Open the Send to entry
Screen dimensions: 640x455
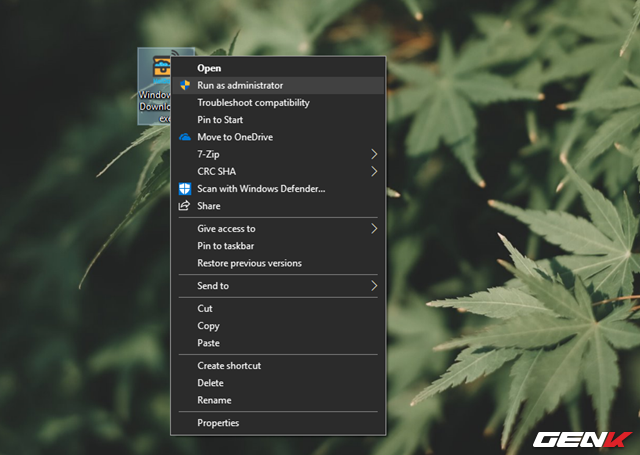click(278, 286)
